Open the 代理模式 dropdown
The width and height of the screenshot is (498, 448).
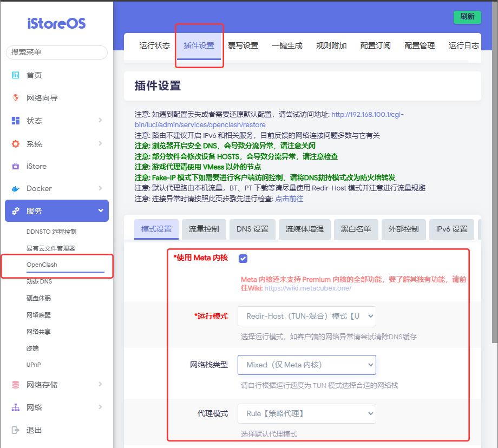tap(306, 413)
